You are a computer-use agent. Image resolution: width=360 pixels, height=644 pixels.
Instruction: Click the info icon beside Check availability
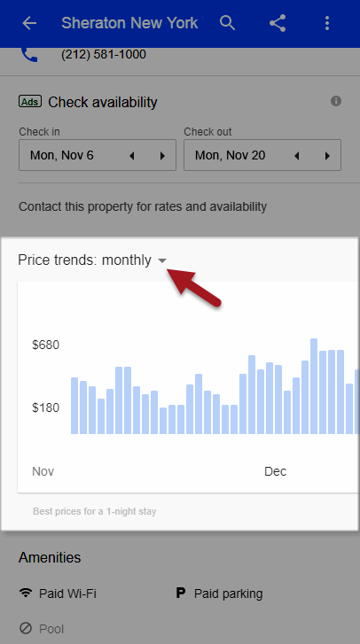click(x=336, y=101)
